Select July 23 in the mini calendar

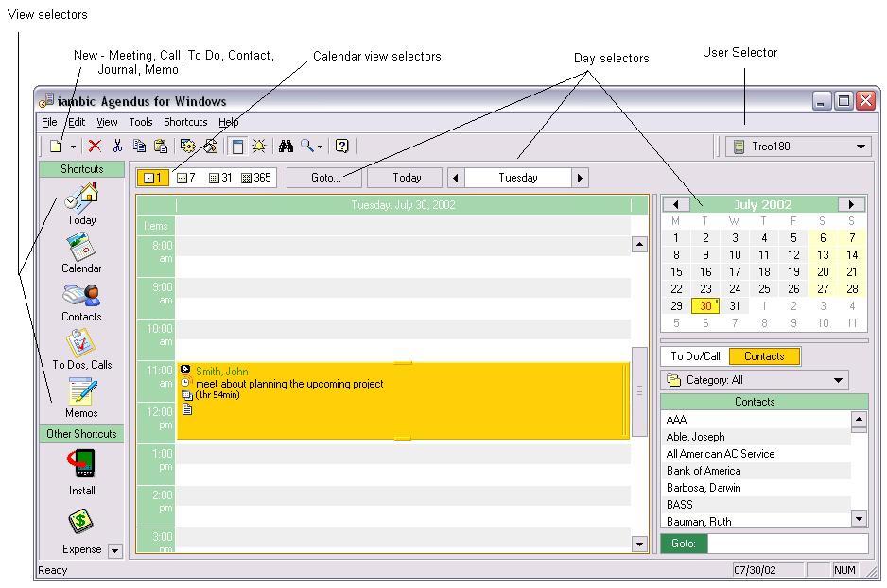(x=705, y=289)
